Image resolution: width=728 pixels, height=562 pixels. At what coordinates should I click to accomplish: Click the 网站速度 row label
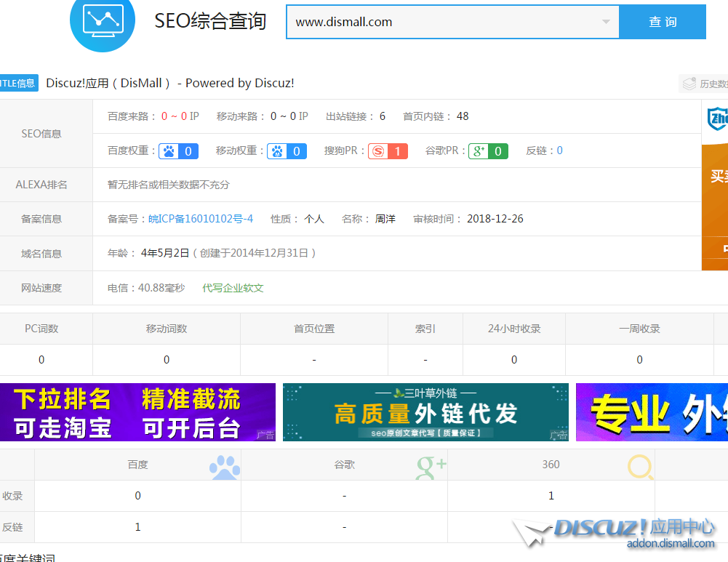click(41, 288)
